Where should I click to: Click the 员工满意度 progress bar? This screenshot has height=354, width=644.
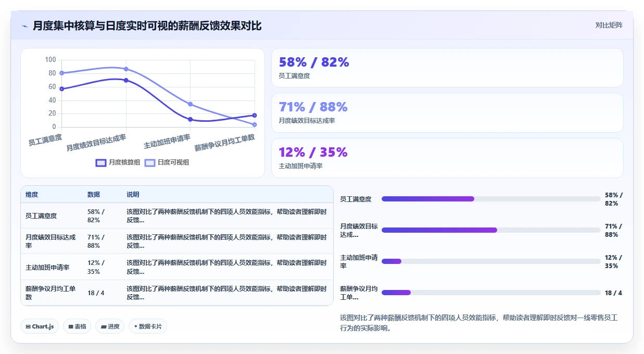(x=491, y=199)
